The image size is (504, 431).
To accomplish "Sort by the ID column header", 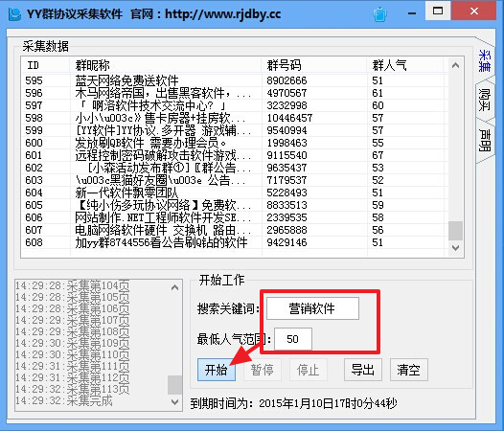I will tap(45, 65).
